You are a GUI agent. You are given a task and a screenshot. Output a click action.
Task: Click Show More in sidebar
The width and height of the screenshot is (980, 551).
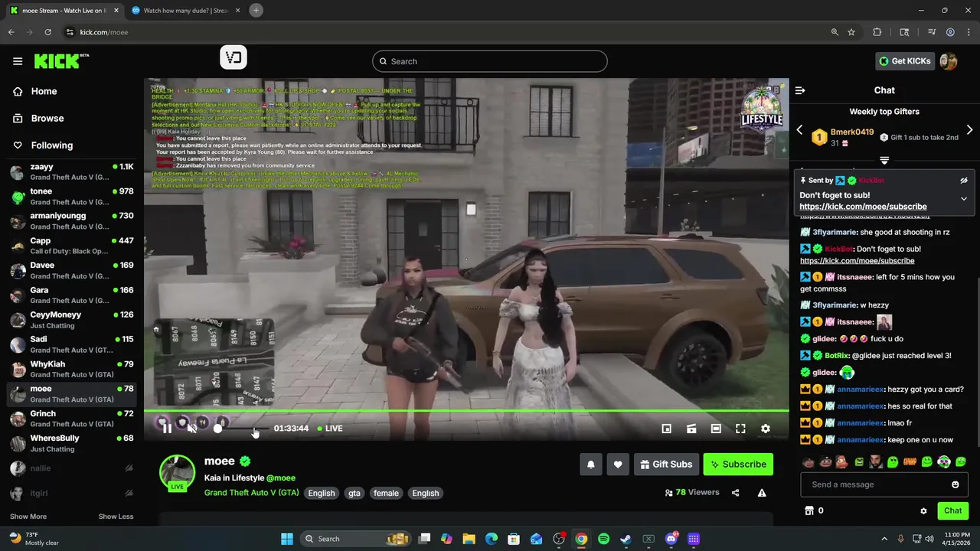pyautogui.click(x=28, y=517)
